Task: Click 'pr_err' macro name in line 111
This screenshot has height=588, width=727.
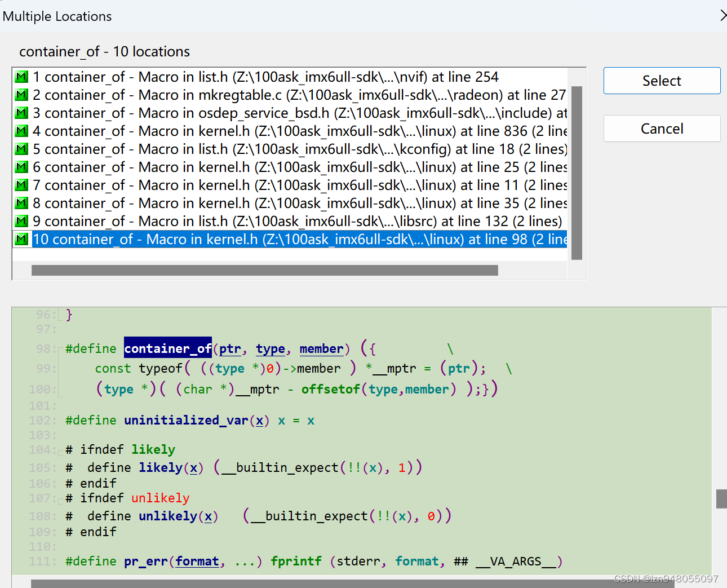Action: [146, 562]
